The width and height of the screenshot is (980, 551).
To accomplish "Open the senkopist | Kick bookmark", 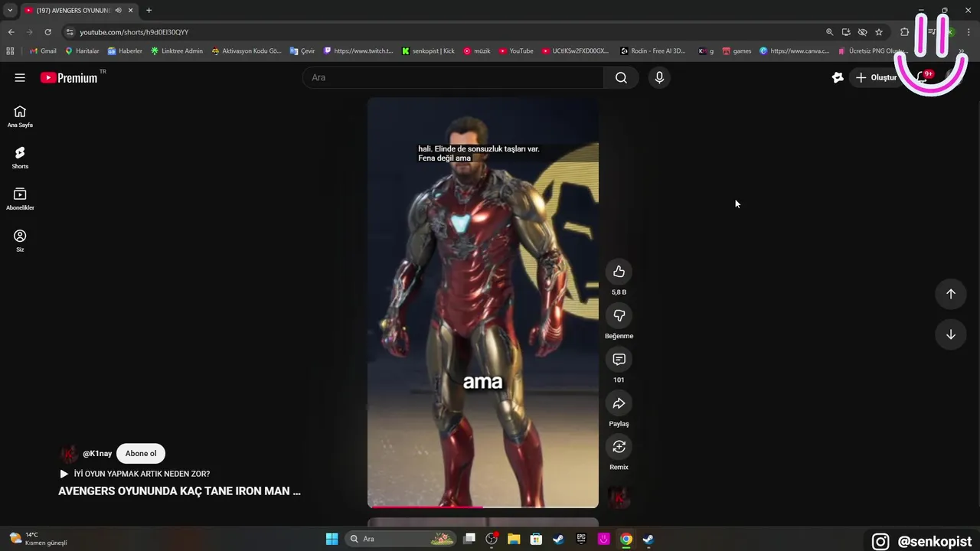I will [x=428, y=51].
